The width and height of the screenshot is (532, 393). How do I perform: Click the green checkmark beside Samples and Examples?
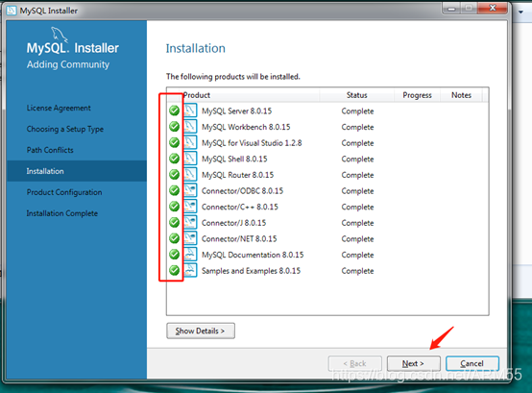[174, 270]
